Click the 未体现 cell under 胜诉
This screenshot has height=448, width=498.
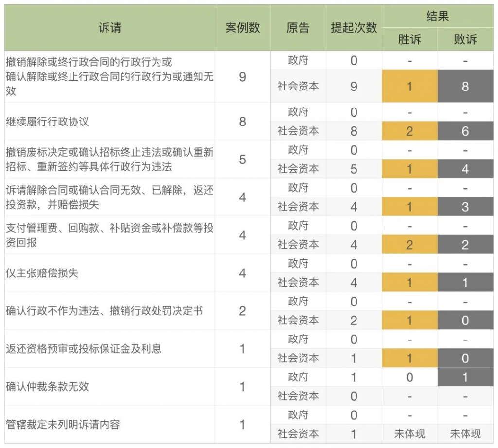point(409,434)
